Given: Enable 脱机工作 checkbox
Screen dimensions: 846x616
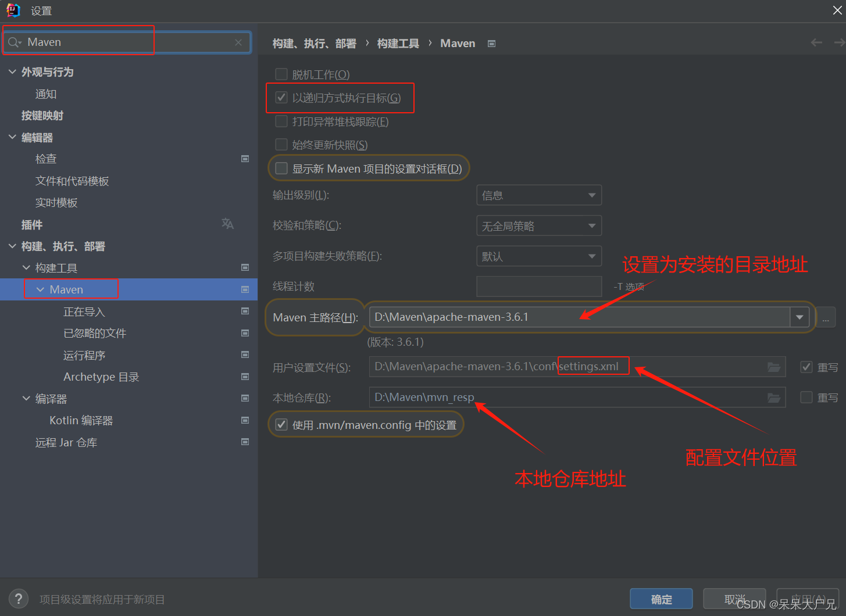Looking at the screenshot, I should click(x=281, y=74).
